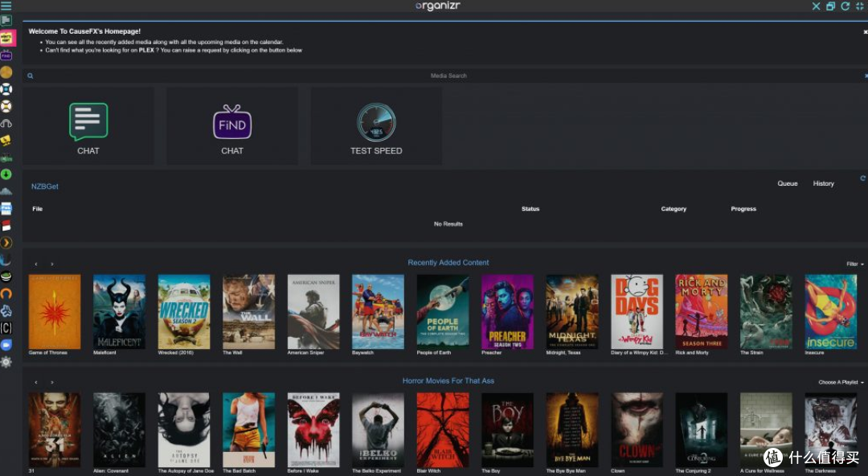This screenshot has height=476, width=868.
Task: Go to next Horror Movies items
Action: coord(52,383)
